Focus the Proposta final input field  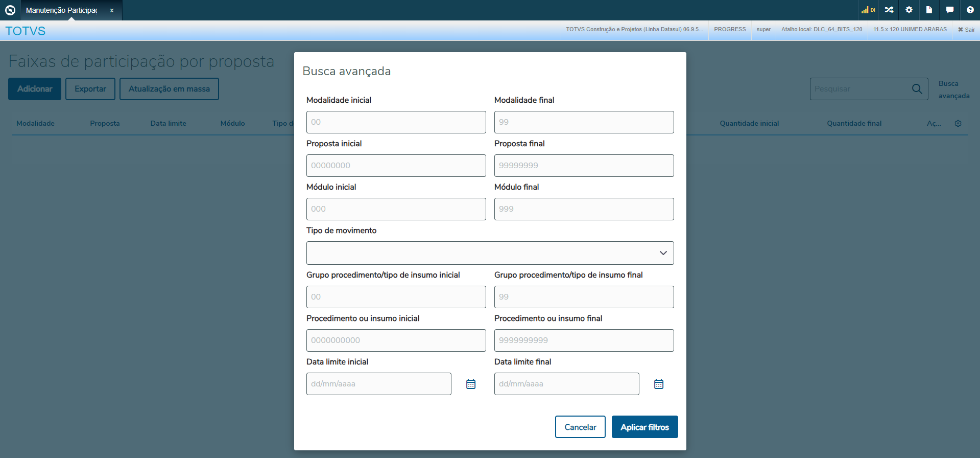(x=584, y=166)
